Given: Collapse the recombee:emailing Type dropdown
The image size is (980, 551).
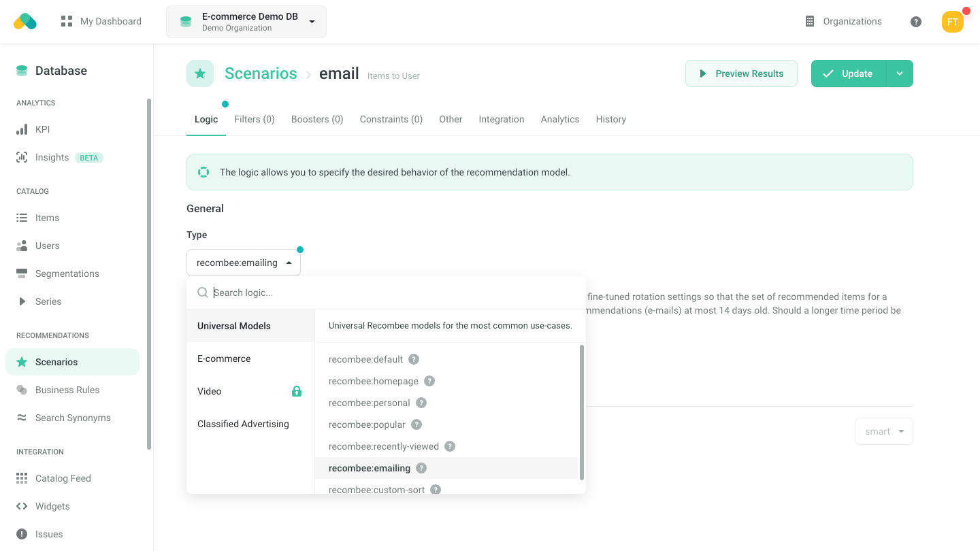Looking at the screenshot, I should (x=244, y=263).
